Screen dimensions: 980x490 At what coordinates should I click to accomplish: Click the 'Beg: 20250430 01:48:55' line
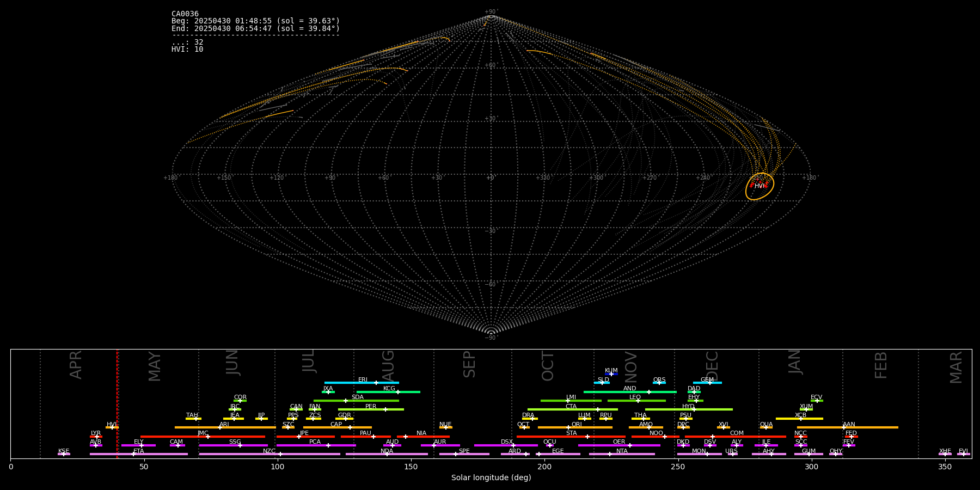(x=255, y=21)
